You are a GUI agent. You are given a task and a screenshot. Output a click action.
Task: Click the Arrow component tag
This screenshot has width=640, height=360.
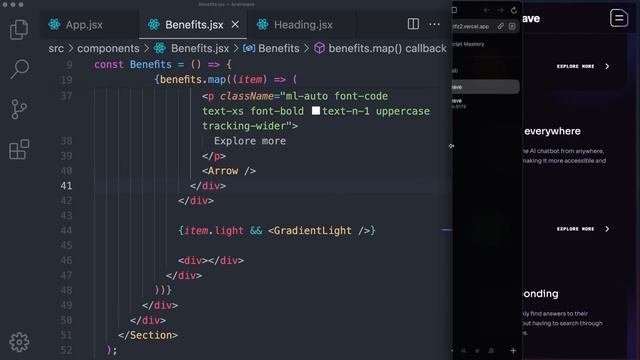click(x=229, y=171)
